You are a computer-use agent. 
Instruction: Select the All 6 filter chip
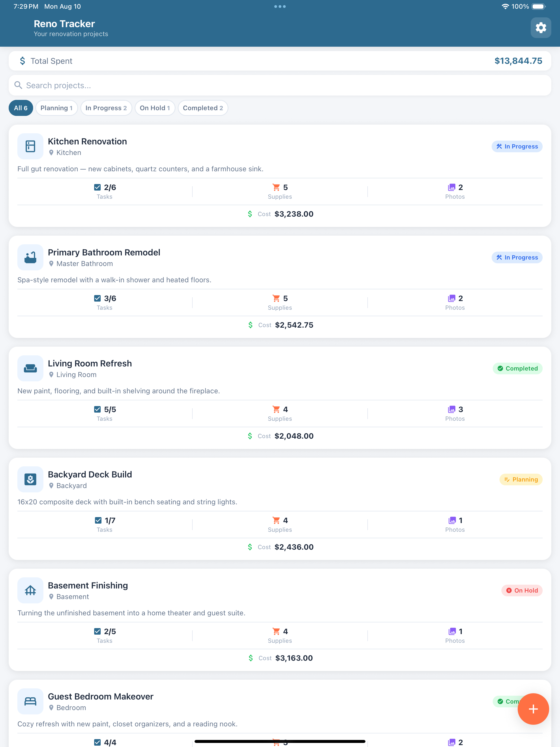21,108
